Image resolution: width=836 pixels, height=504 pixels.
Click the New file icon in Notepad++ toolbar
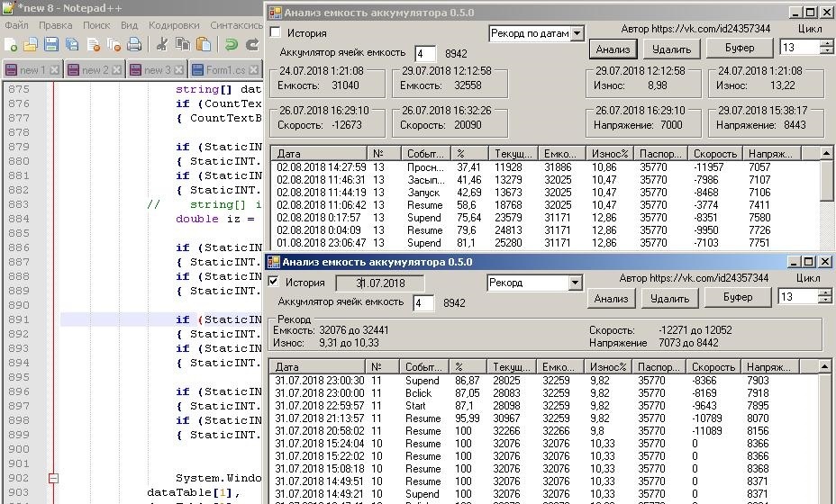(11, 44)
